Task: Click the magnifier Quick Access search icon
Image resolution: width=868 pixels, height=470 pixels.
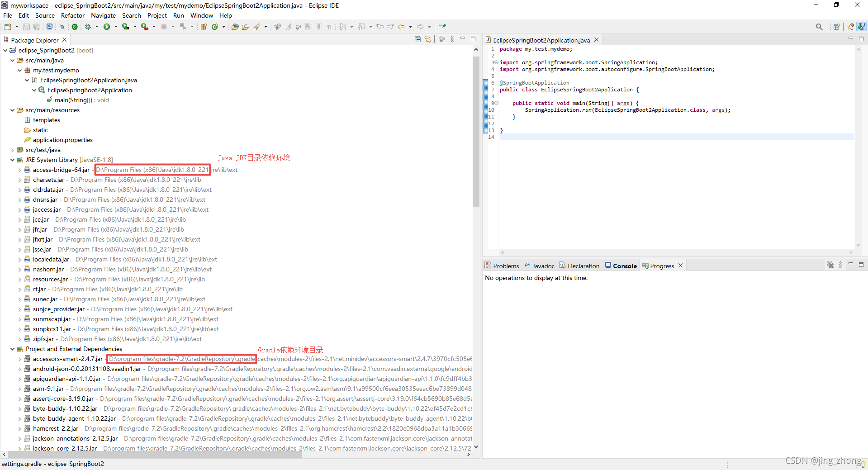Action: tap(819, 27)
